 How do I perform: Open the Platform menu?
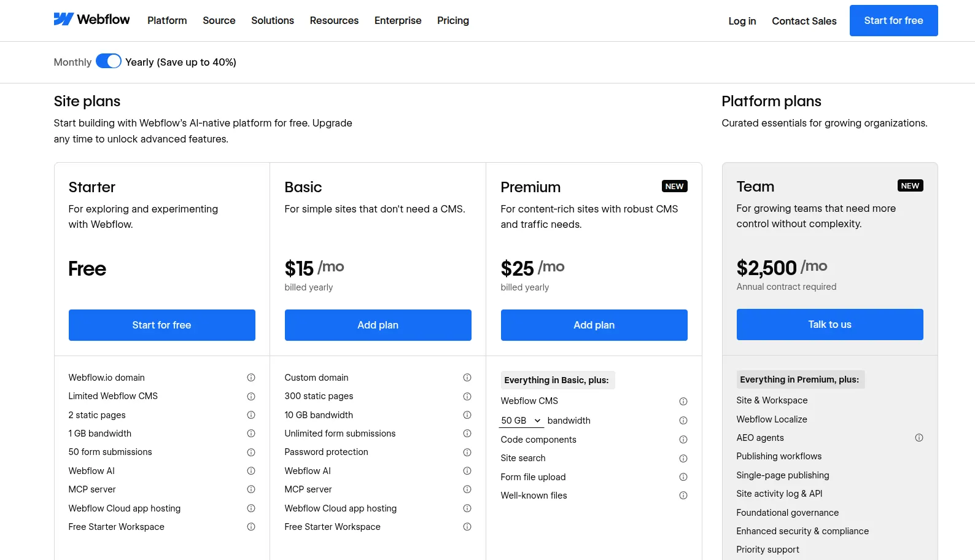point(167,20)
